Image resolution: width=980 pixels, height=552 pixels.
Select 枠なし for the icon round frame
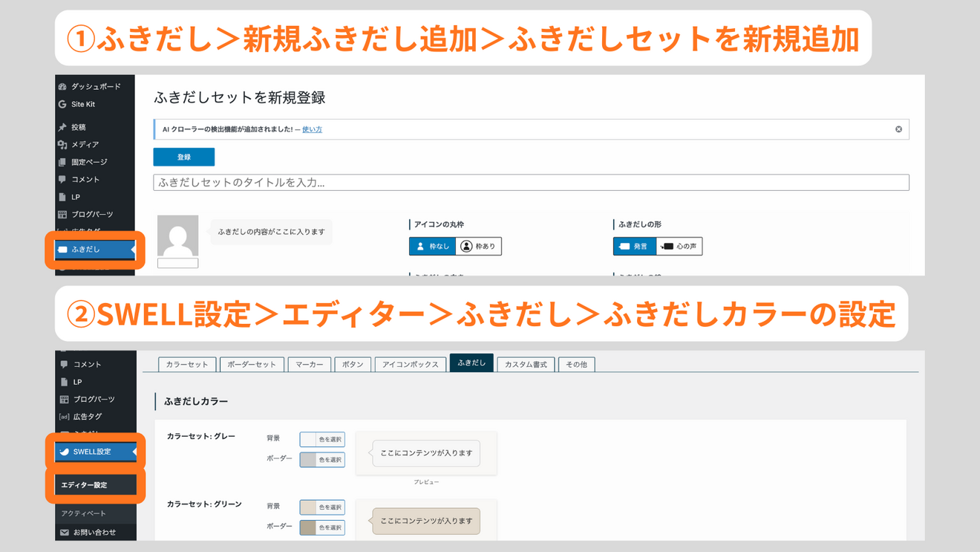(x=432, y=247)
